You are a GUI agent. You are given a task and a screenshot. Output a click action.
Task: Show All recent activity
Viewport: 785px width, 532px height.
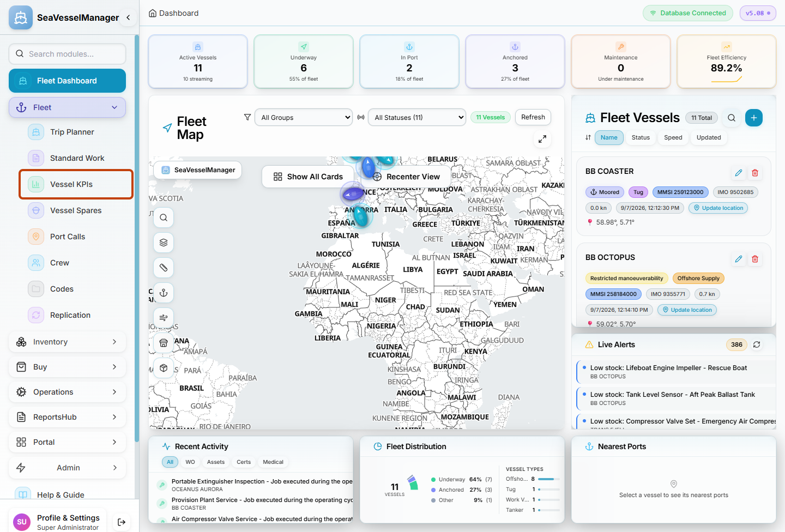(x=170, y=462)
